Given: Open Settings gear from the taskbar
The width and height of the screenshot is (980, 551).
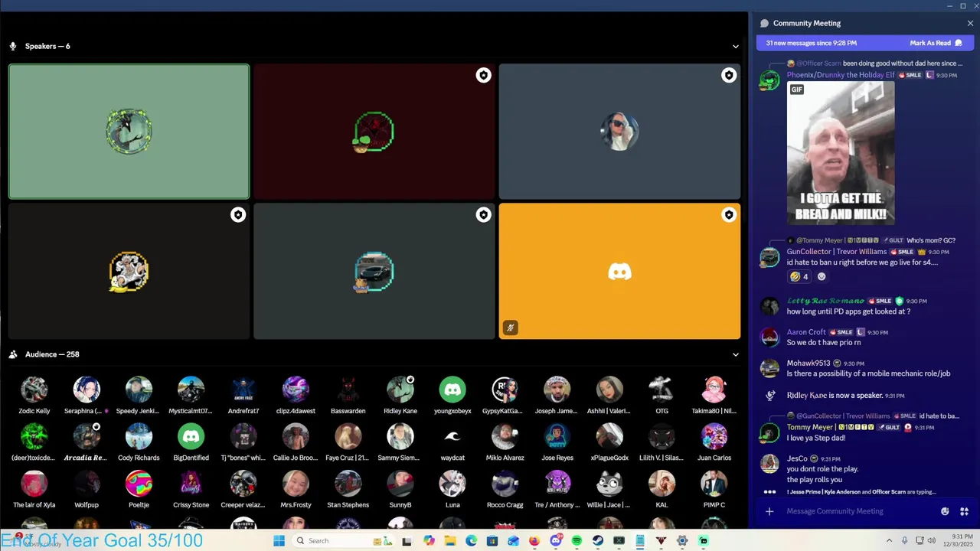Looking at the screenshot, I should (x=682, y=540).
